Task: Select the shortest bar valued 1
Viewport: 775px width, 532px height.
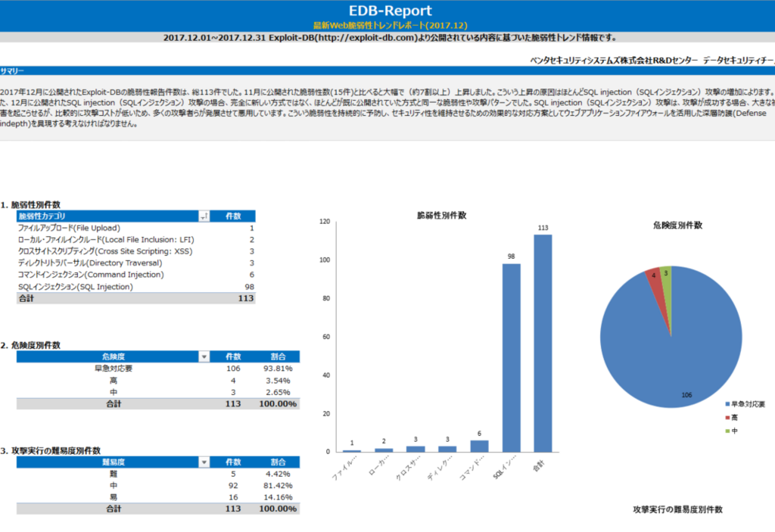Action: point(352,451)
